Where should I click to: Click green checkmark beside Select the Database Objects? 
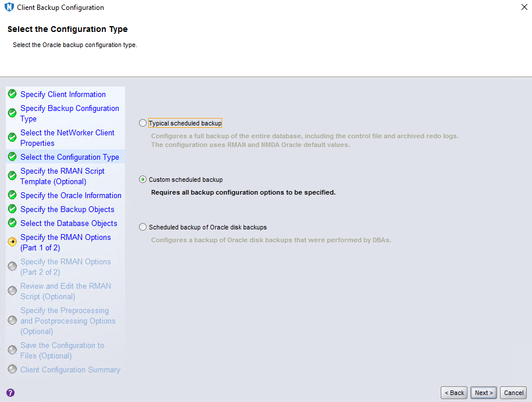point(12,223)
